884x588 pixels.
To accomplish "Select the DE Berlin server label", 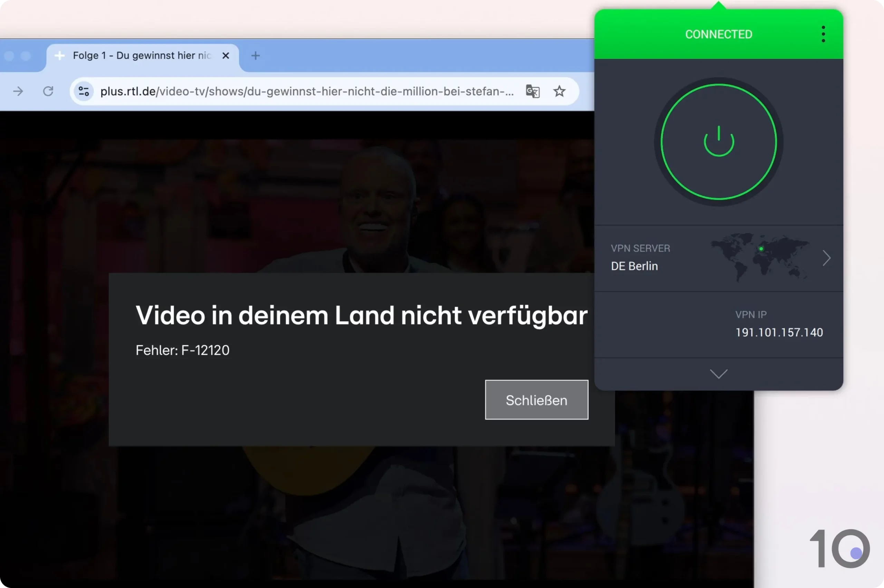I will coord(634,266).
